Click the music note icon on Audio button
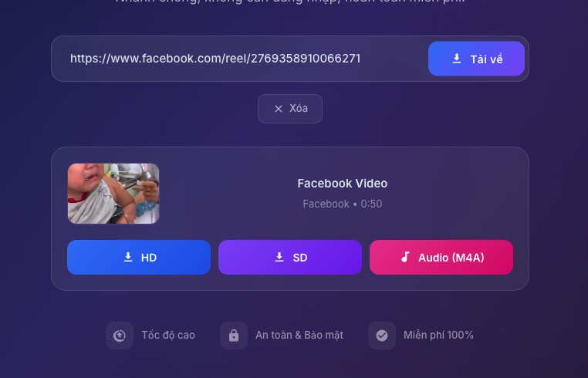 (x=405, y=257)
